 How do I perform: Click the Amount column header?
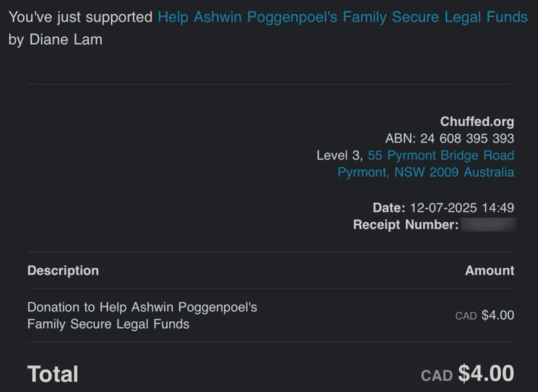click(x=489, y=270)
